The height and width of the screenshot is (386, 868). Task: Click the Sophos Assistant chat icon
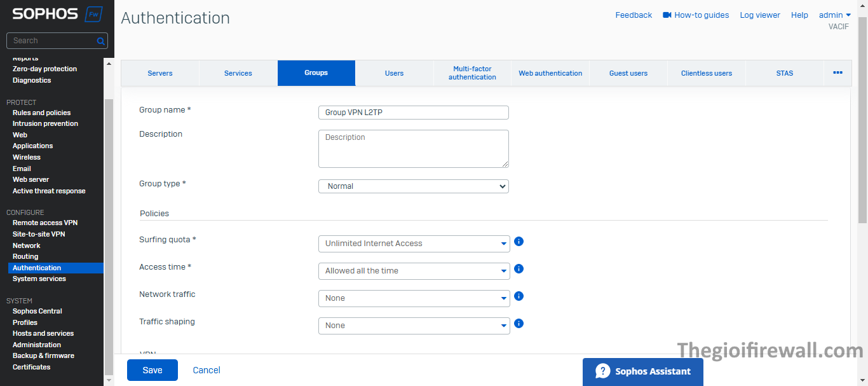coord(602,371)
